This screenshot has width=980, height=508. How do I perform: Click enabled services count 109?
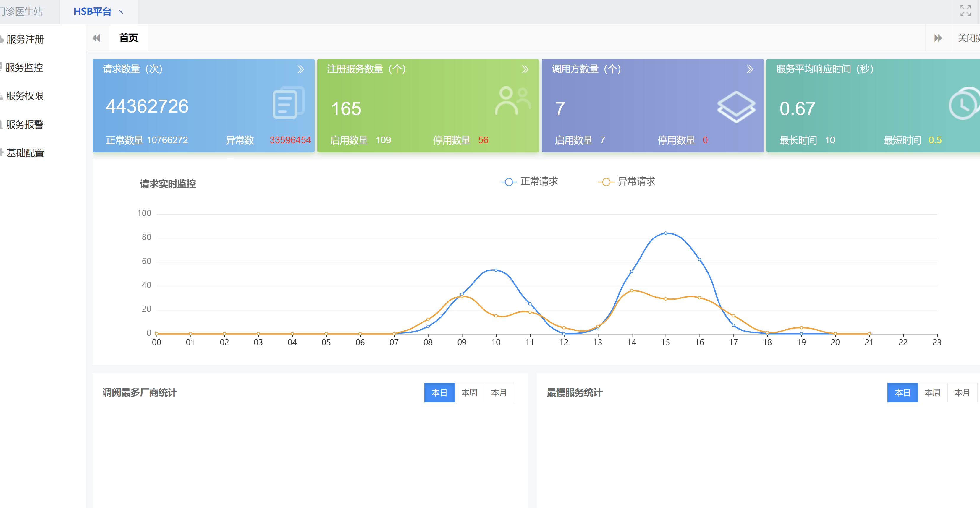pyautogui.click(x=383, y=140)
